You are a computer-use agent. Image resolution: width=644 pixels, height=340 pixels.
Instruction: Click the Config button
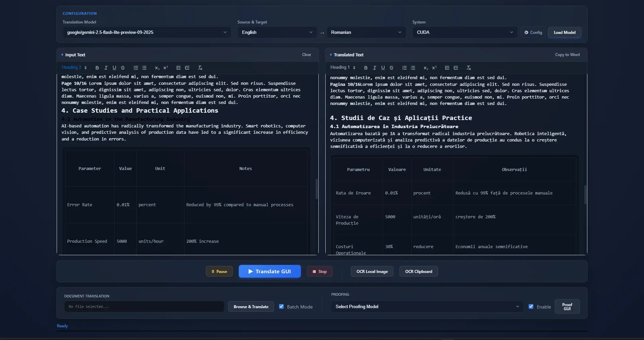click(x=533, y=33)
